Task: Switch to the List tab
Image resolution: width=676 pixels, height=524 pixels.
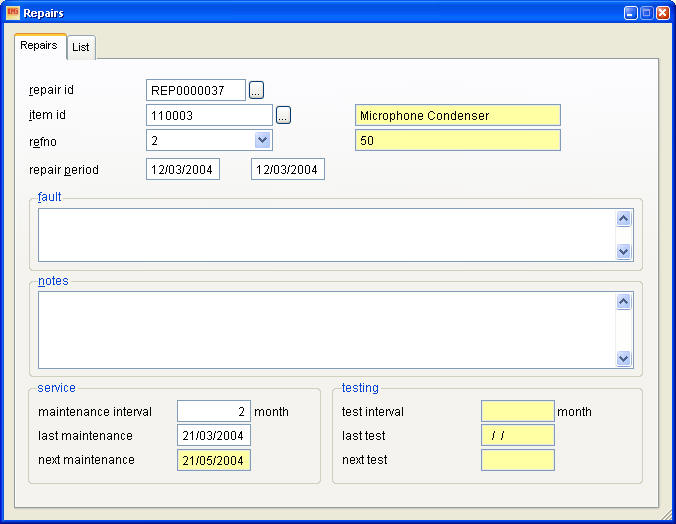Action: pos(81,47)
